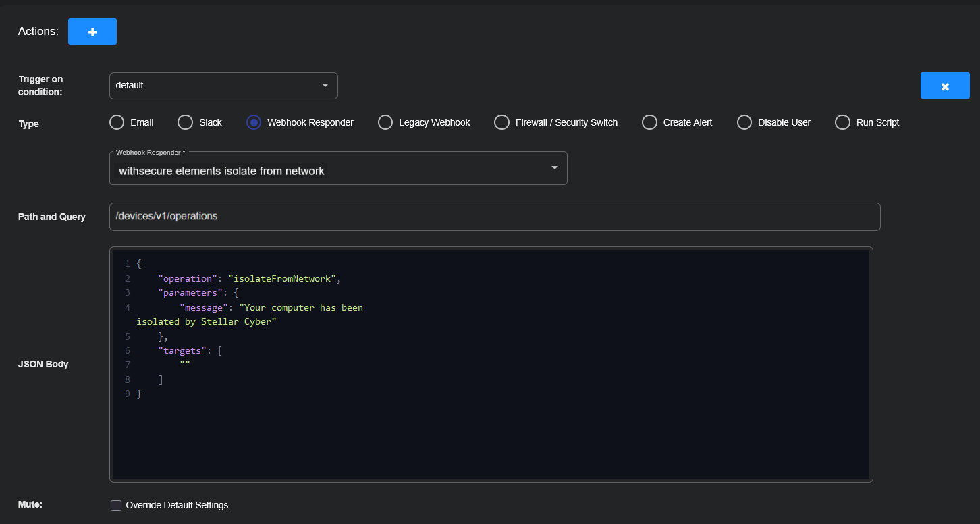980x524 pixels.
Task: Click the "message" key in JSON editor
Action: point(203,307)
